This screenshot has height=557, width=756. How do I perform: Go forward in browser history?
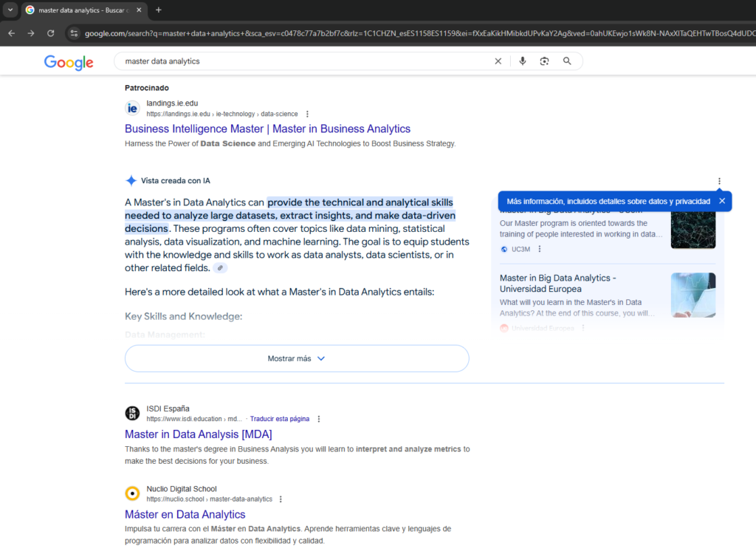[31, 33]
